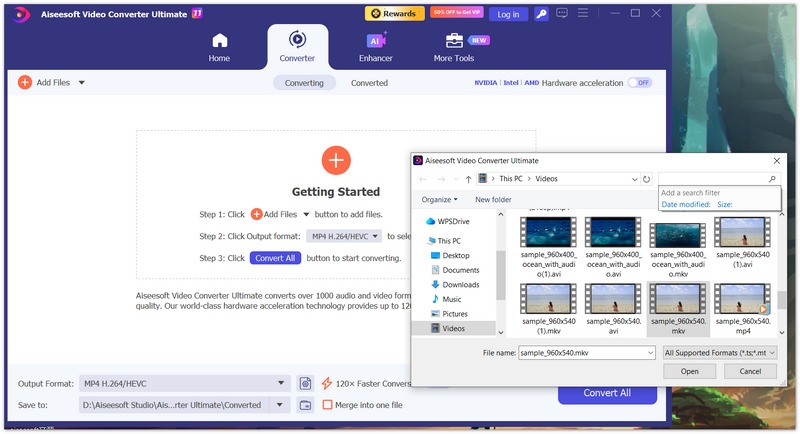Open Music folder in navigation pane
This screenshot has height=434, width=800.
[x=446, y=299]
